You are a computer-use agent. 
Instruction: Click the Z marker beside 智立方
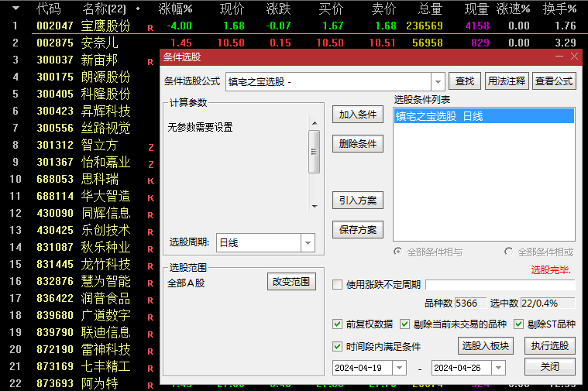[151, 148]
